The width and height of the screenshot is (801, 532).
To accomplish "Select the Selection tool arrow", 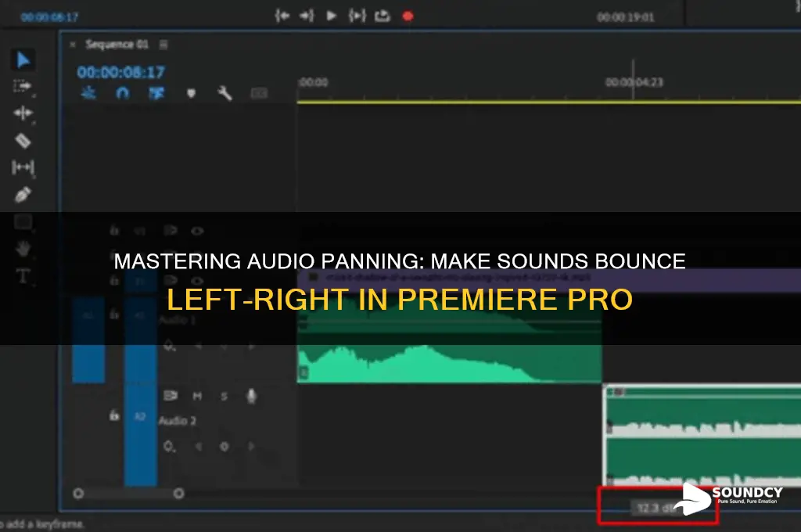I will pyautogui.click(x=23, y=59).
